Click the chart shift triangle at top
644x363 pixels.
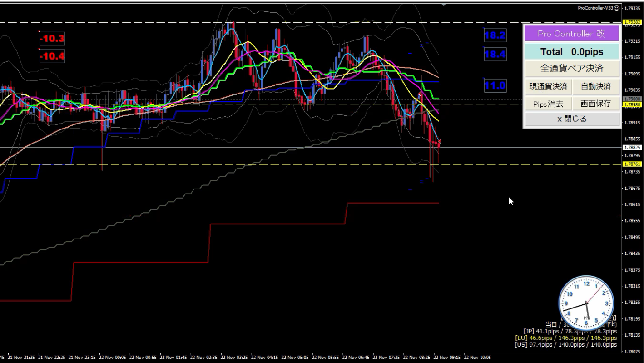pyautogui.click(x=444, y=5)
